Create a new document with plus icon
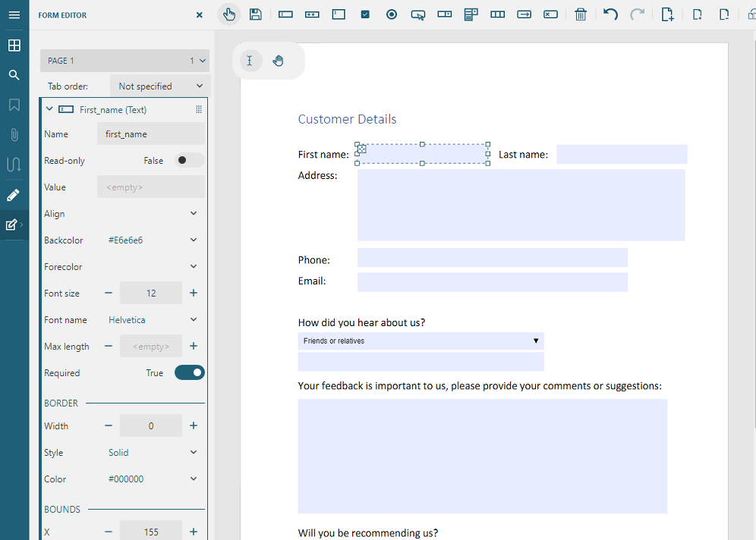This screenshot has height=540, width=756. coord(667,14)
